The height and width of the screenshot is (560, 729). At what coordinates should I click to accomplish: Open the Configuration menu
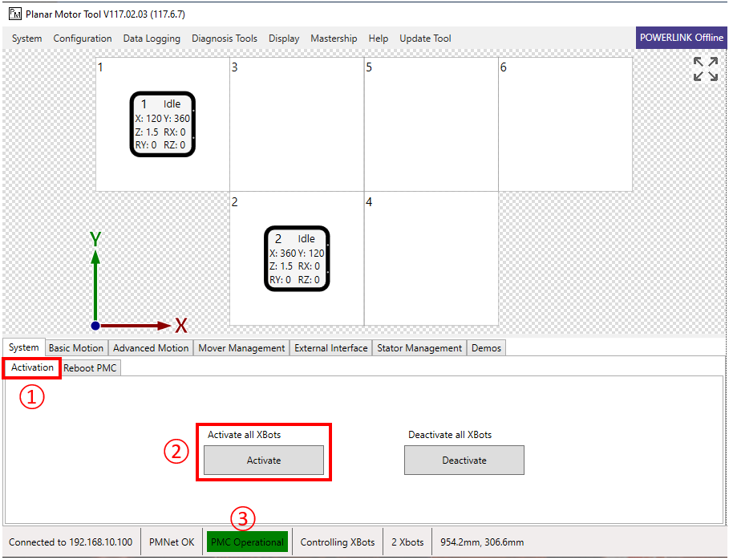(x=83, y=39)
